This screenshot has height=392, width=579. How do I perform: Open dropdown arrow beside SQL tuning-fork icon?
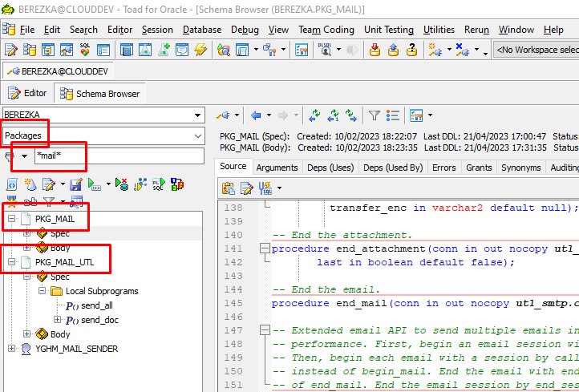(280, 188)
